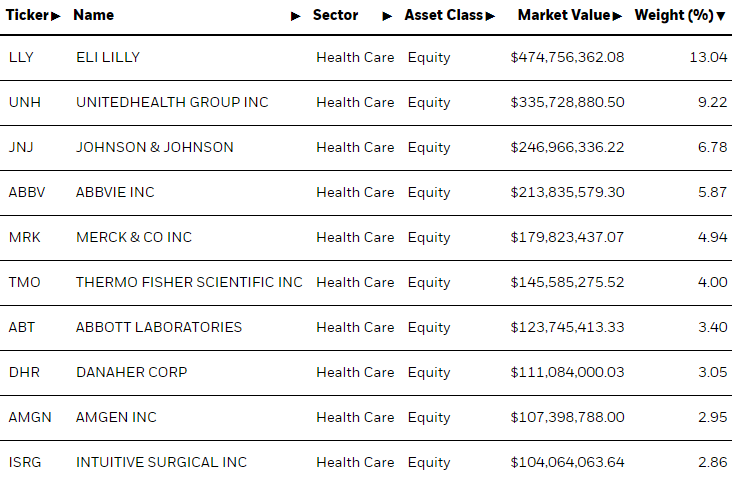This screenshot has width=732, height=480.
Task: Click the Name column sort arrow
Action: pyautogui.click(x=295, y=16)
